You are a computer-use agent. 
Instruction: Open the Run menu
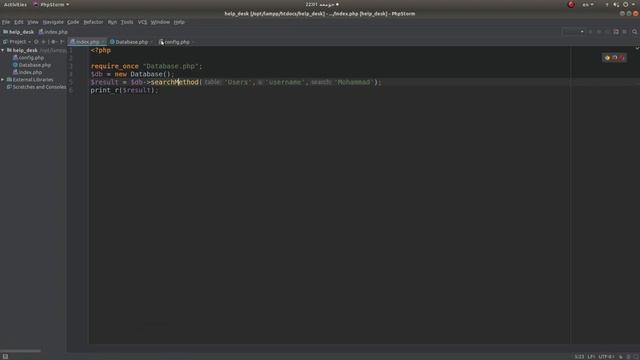point(112,22)
